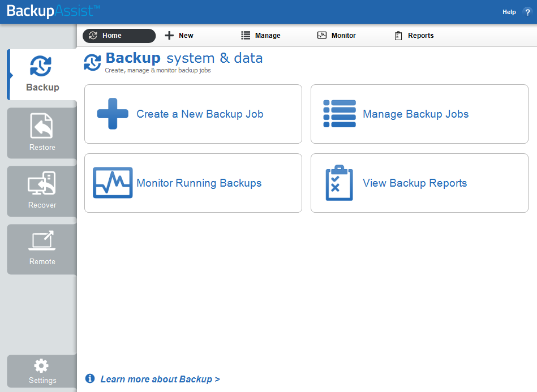Open the 'Manage Backup Jobs' text link

[416, 114]
